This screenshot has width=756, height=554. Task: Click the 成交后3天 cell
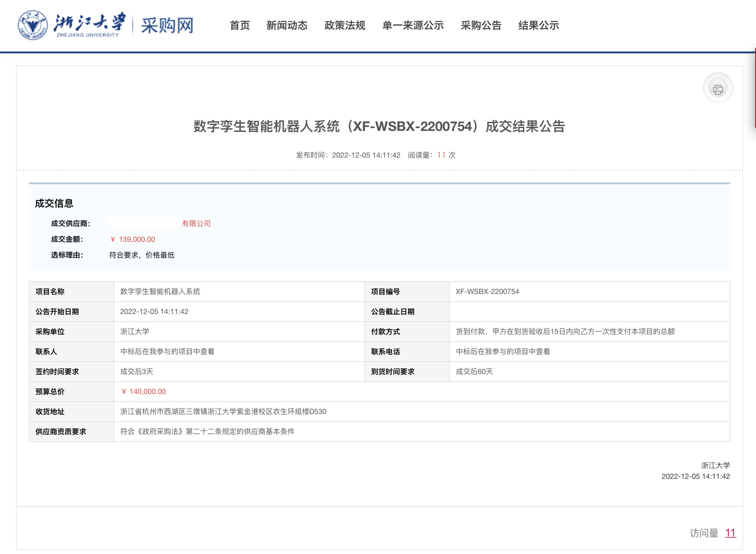coord(239,372)
